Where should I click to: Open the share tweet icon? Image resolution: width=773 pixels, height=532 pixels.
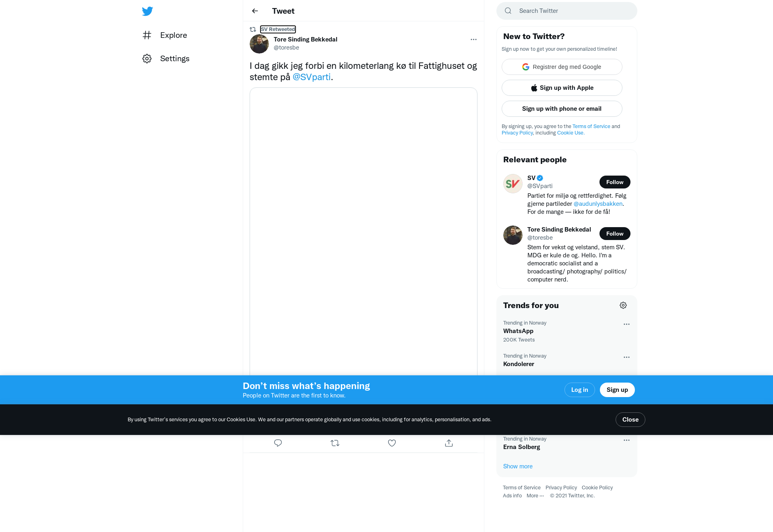coord(449,443)
